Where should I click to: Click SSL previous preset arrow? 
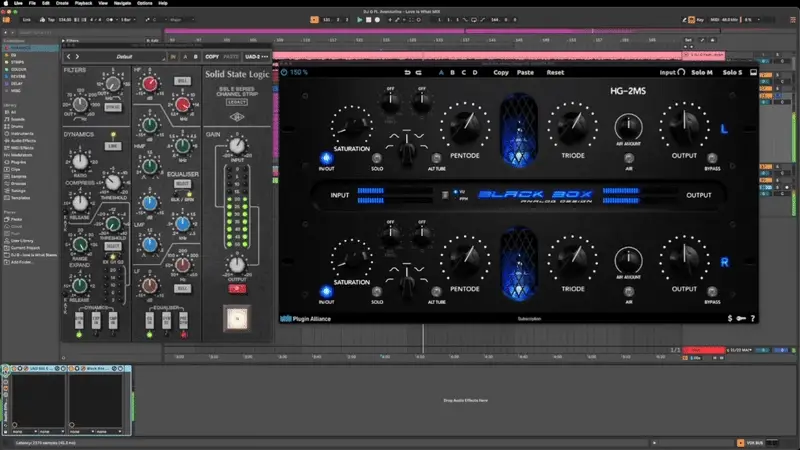[x=69, y=57]
